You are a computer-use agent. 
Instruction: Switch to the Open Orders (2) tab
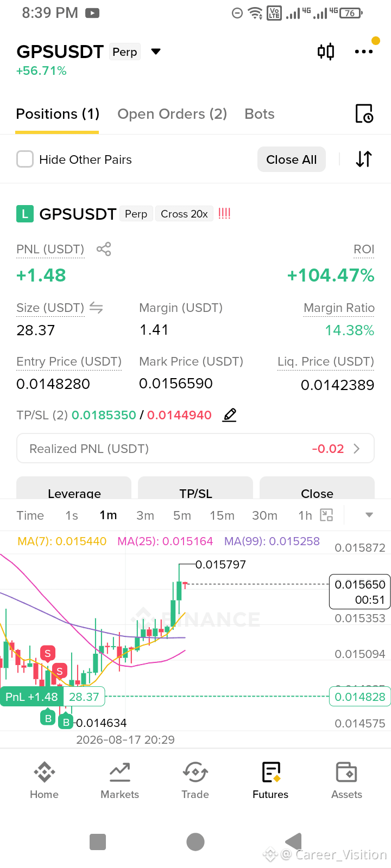point(172,114)
